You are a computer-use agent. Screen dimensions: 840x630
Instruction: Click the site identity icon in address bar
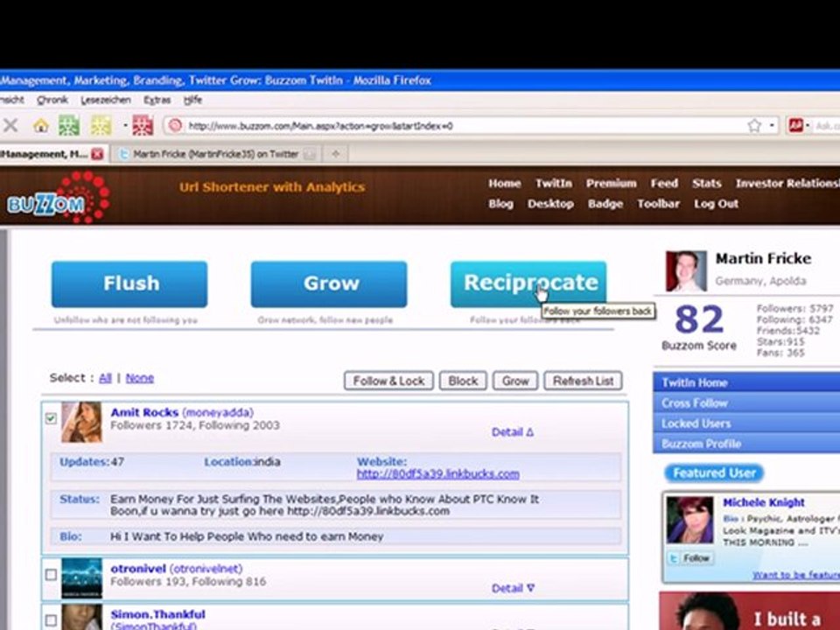[175, 126]
